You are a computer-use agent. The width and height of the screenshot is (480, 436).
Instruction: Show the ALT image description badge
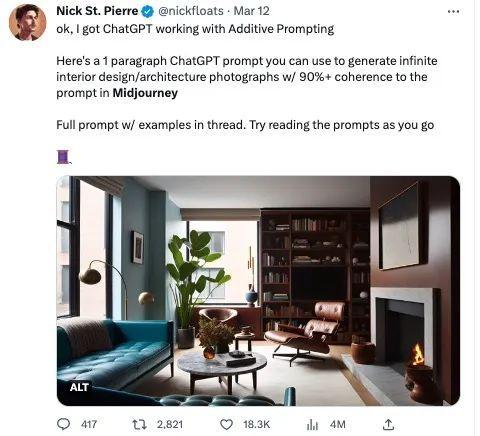click(x=79, y=387)
